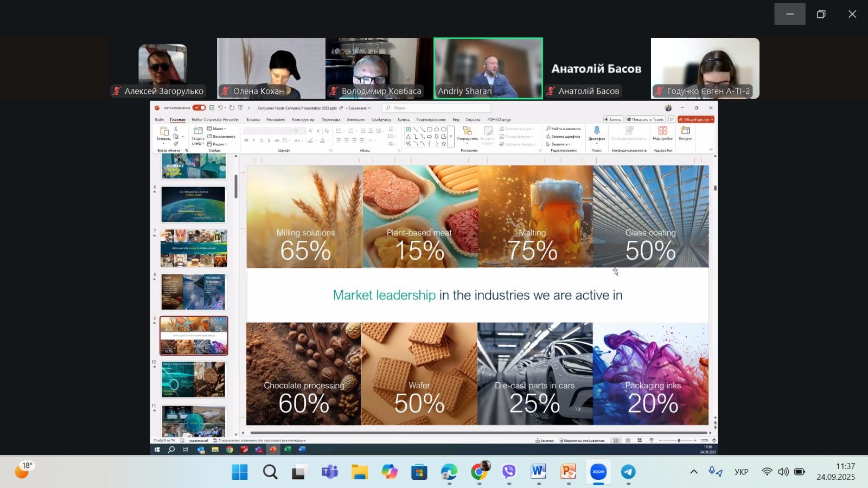Collapse the ribbon with the chevron
The width and height of the screenshot is (868, 488).
(711, 149)
